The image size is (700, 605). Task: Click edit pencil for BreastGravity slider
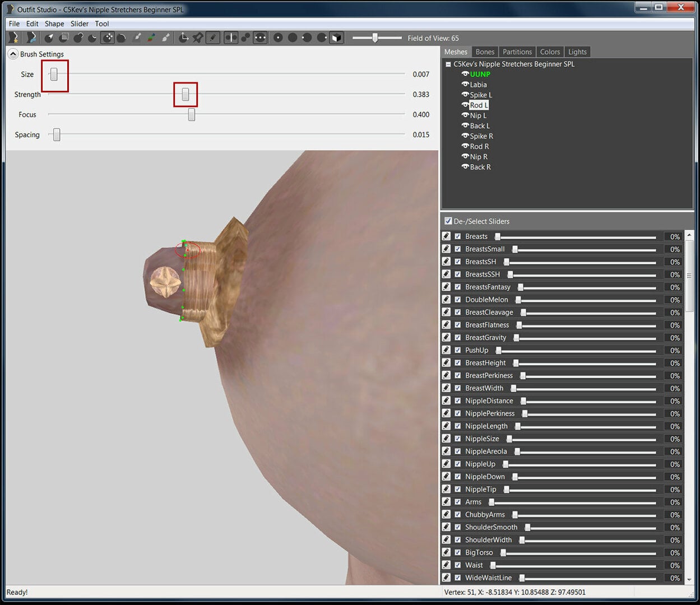(446, 337)
